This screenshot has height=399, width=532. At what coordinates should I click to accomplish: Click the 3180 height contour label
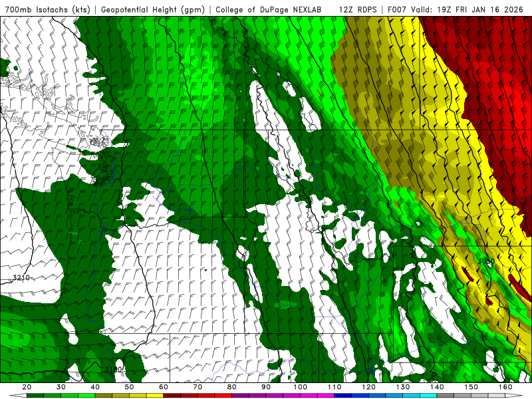(x=112, y=370)
